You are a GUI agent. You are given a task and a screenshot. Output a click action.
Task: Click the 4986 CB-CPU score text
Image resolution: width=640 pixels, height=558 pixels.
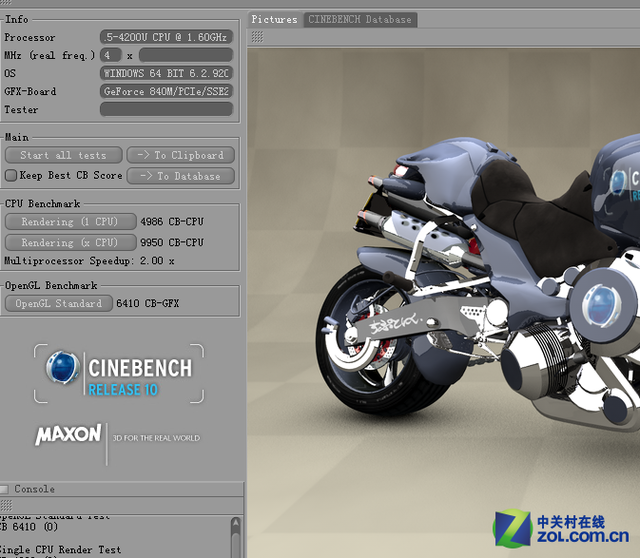click(172, 222)
